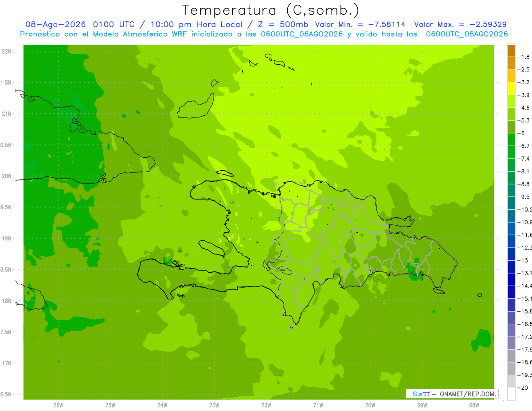
Task: Click the '-1.8' colorbar label
Action: 524,57
